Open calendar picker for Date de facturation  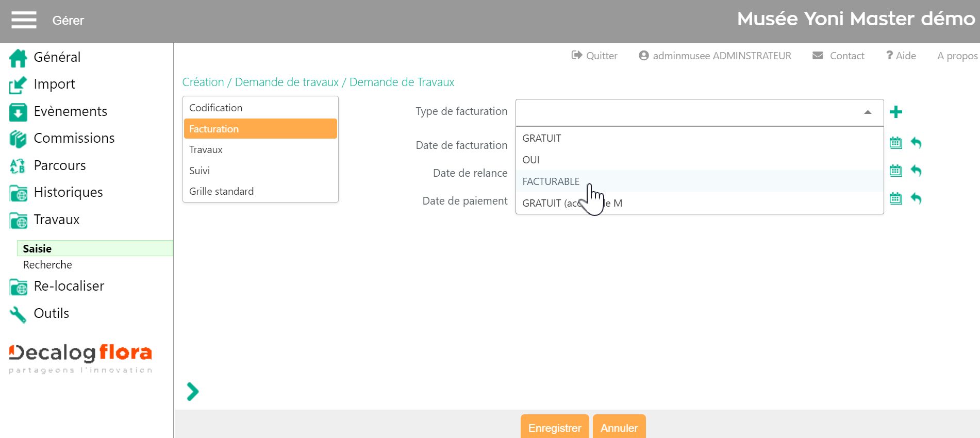click(x=896, y=143)
